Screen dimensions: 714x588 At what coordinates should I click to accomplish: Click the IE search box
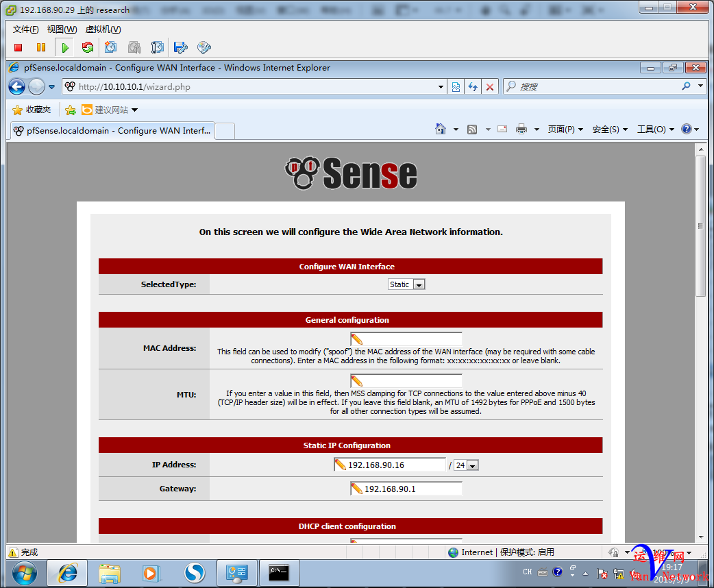tap(598, 86)
